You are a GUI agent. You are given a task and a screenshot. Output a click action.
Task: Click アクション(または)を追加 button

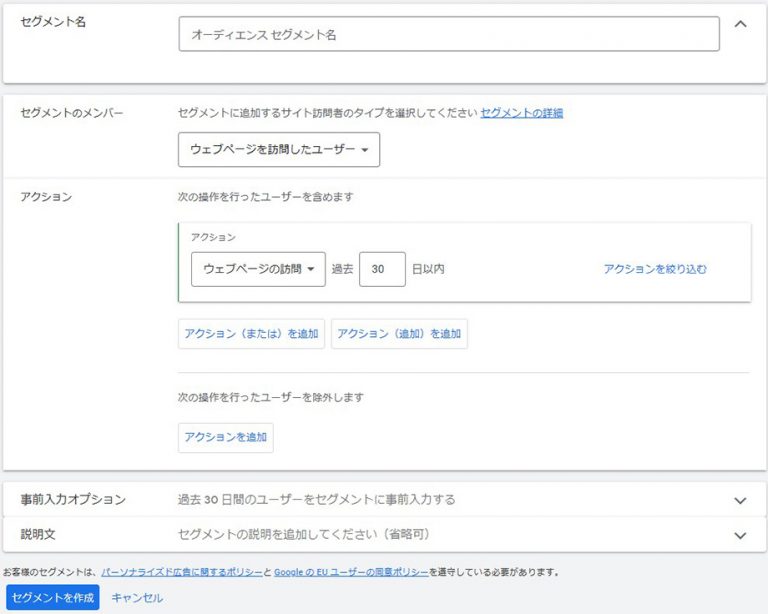(251, 333)
